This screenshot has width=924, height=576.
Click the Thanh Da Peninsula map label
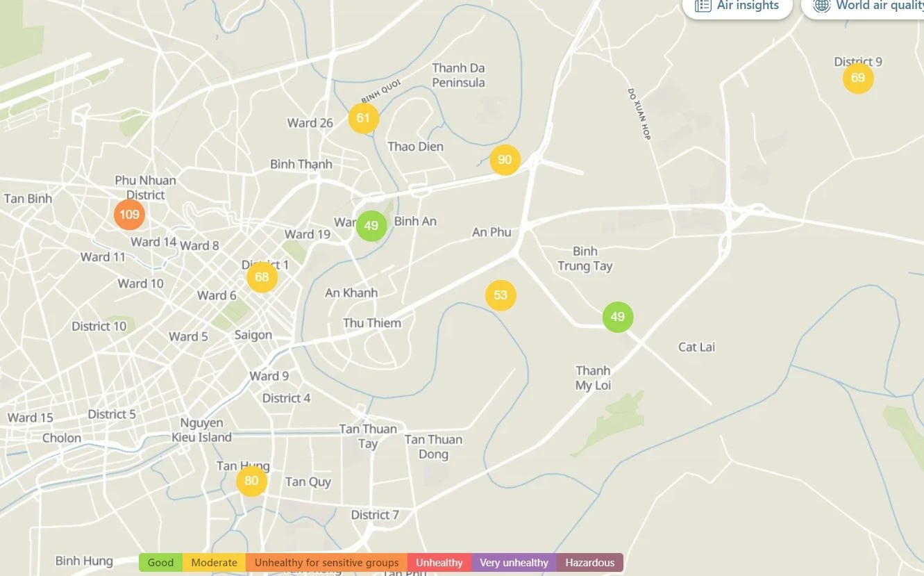[x=458, y=75]
